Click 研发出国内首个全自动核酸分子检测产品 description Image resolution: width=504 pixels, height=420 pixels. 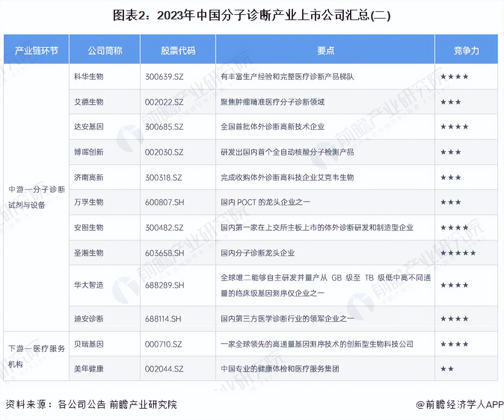tap(287, 152)
